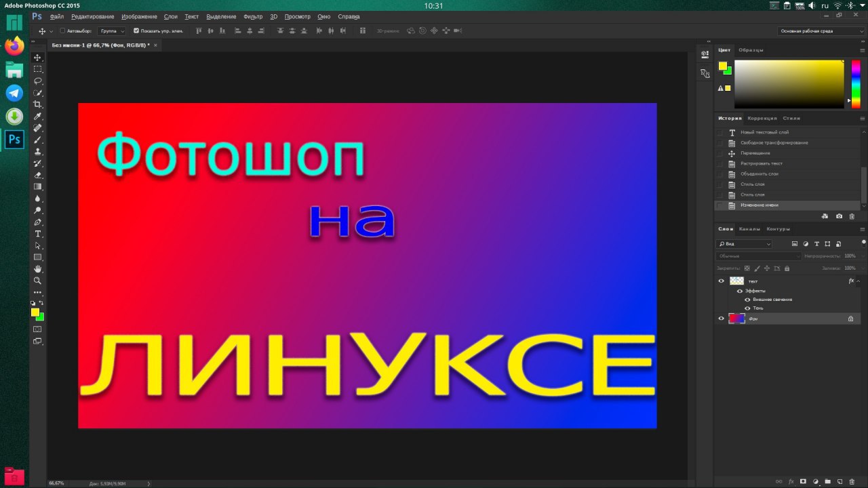The width and height of the screenshot is (868, 488).
Task: Open the Edit Toolbar three-dots button
Action: 38,293
